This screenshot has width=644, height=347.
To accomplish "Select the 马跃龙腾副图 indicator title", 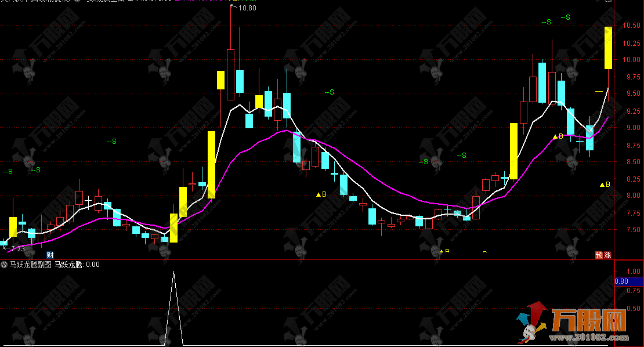I will (31, 265).
